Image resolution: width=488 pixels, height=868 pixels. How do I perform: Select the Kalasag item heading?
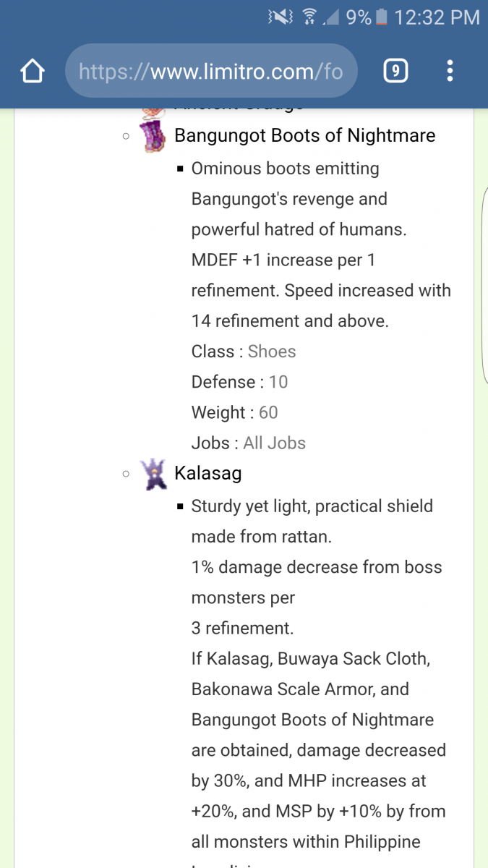tap(208, 474)
